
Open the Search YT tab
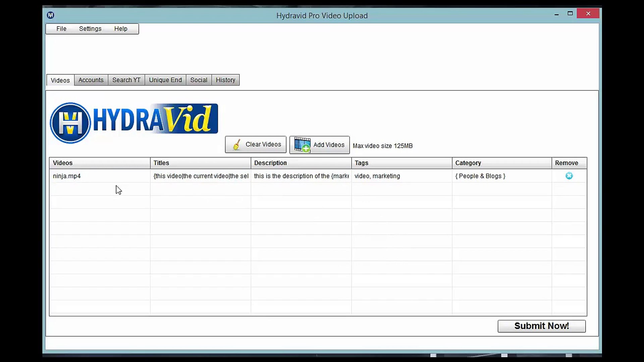click(x=126, y=80)
